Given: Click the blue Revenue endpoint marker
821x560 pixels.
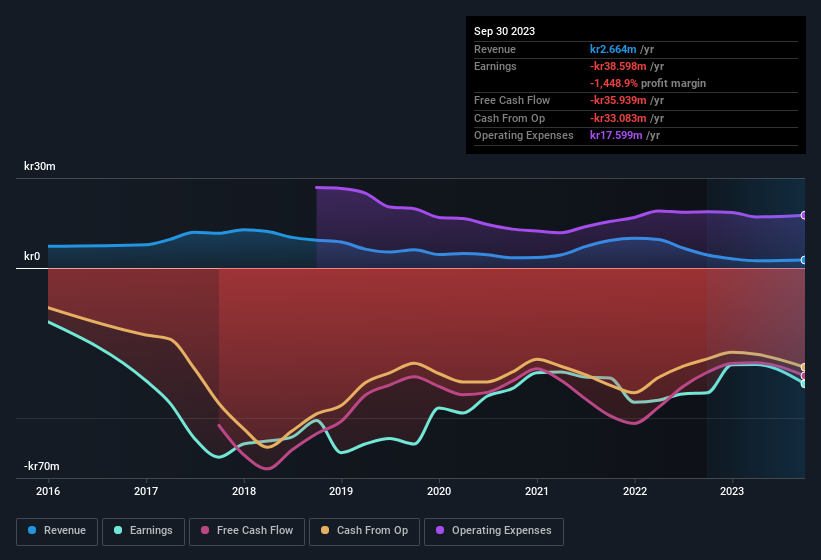Looking at the screenshot, I should [x=804, y=260].
